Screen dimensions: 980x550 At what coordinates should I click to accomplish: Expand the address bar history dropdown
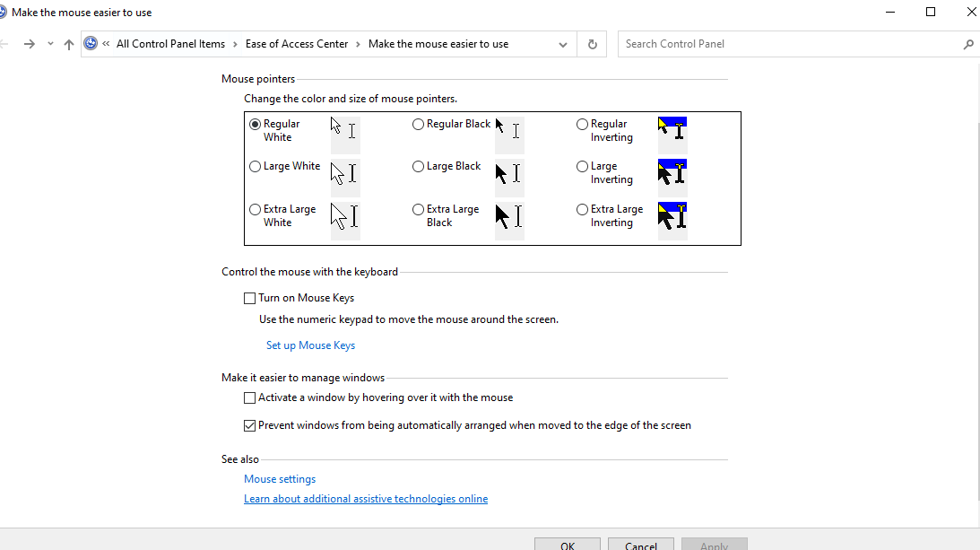[x=563, y=44]
